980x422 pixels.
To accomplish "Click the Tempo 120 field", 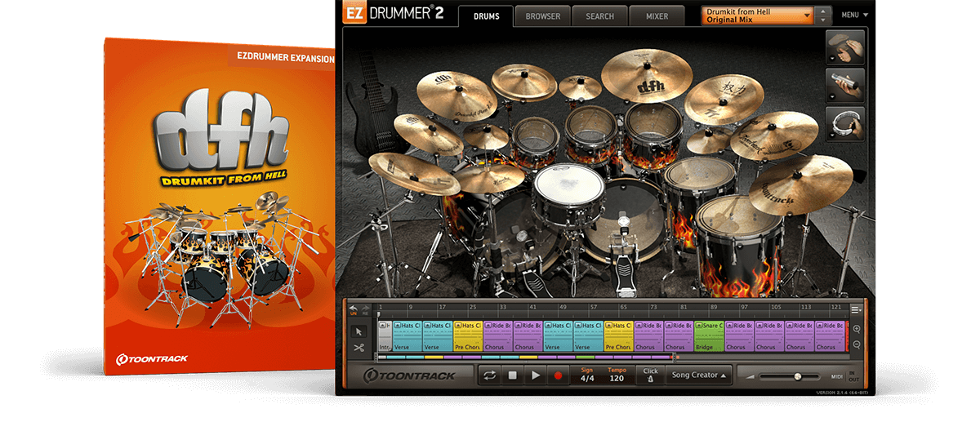I will (617, 375).
